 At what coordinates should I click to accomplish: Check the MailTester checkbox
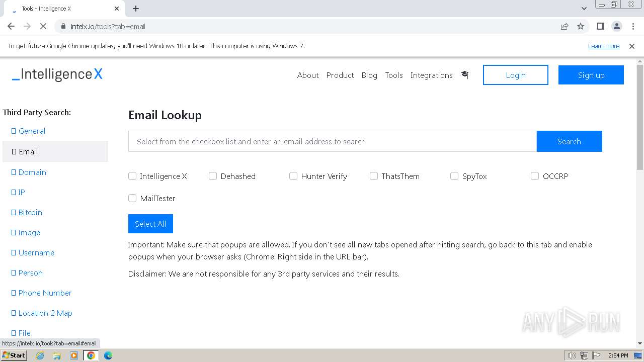click(x=132, y=198)
